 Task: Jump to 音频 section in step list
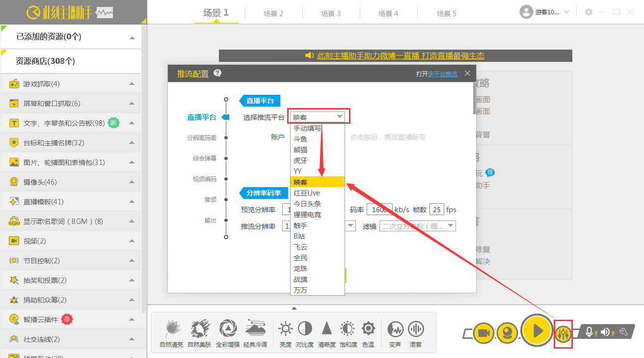tap(210, 200)
